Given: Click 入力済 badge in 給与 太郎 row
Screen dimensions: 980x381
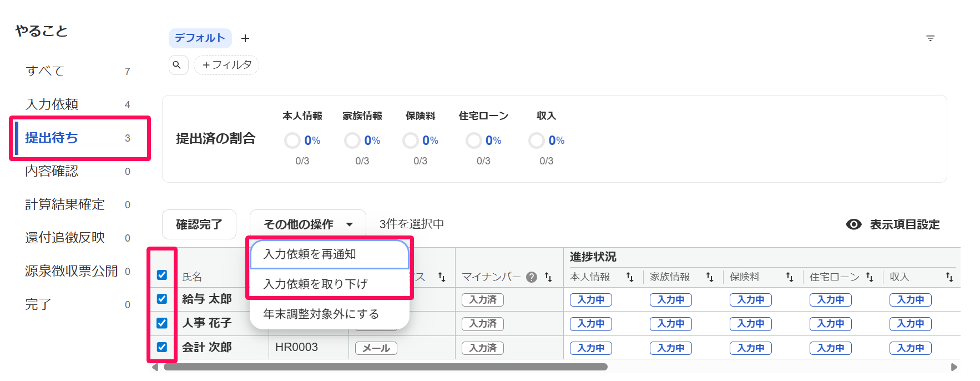Looking at the screenshot, I should pyautogui.click(x=483, y=300).
